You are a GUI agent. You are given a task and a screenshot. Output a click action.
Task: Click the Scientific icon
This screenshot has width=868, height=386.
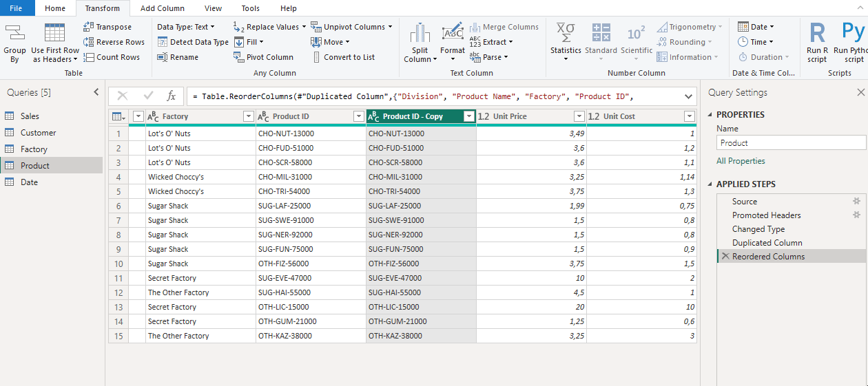click(x=636, y=33)
